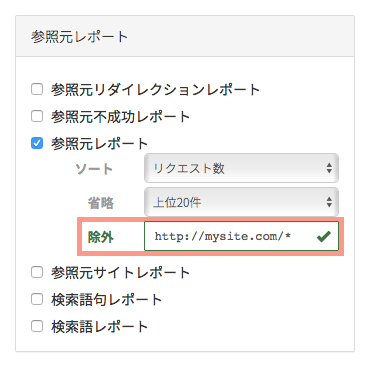Select the 検索語句レポート label text
Screen dimensions: 370x368
click(106, 299)
